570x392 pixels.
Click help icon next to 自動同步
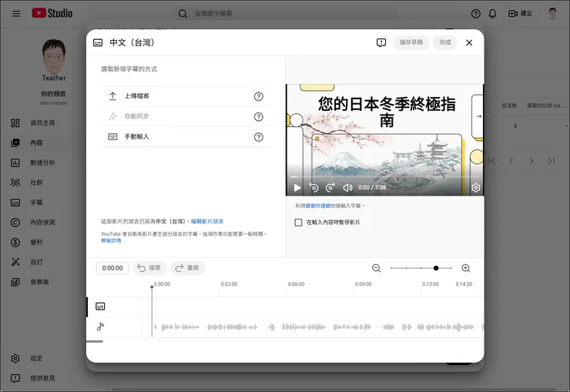click(259, 116)
